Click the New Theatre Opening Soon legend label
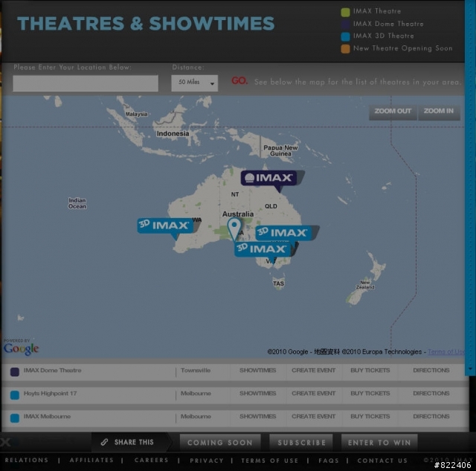476x471 pixels. (403, 48)
